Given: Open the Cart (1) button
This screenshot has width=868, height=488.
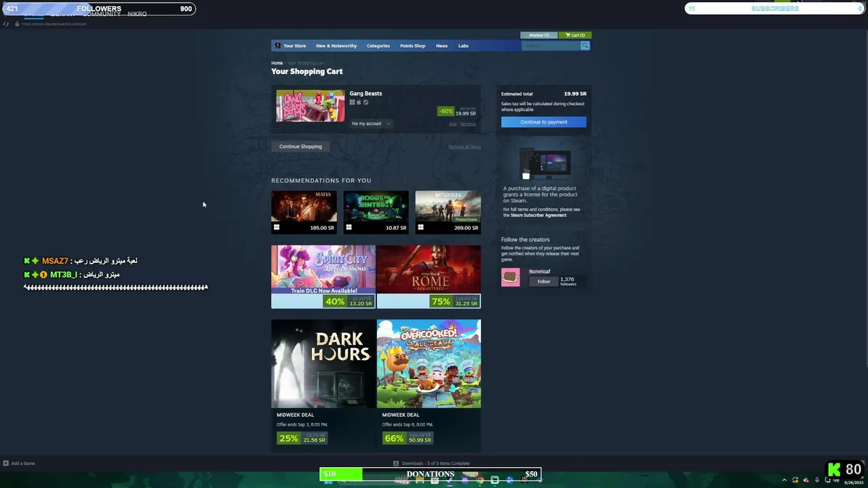Looking at the screenshot, I should click(575, 35).
